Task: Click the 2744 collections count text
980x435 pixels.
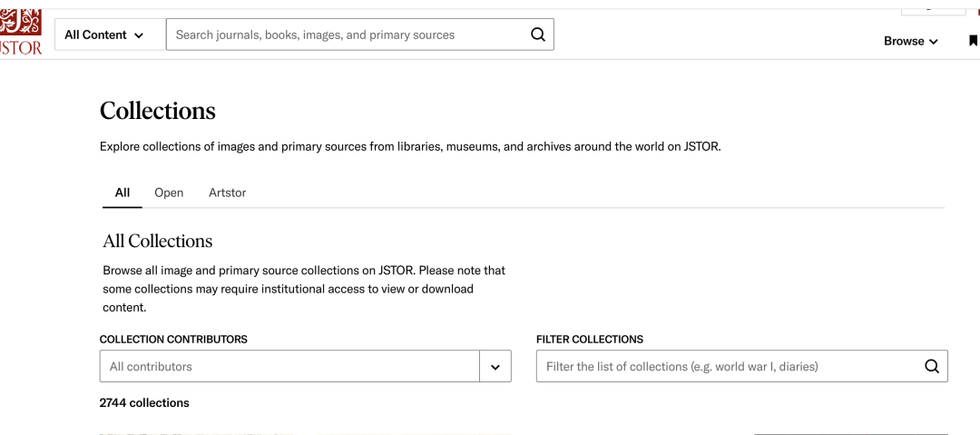Action: tap(144, 402)
